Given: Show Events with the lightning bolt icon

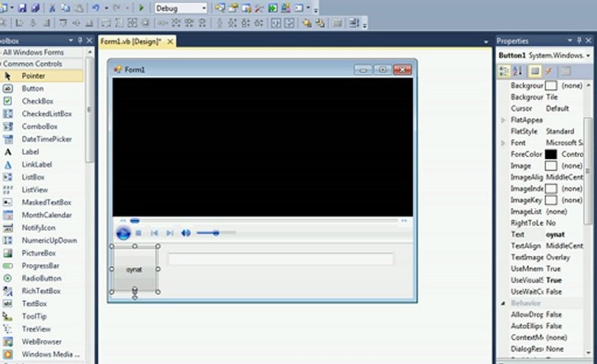Looking at the screenshot, I should (548, 71).
